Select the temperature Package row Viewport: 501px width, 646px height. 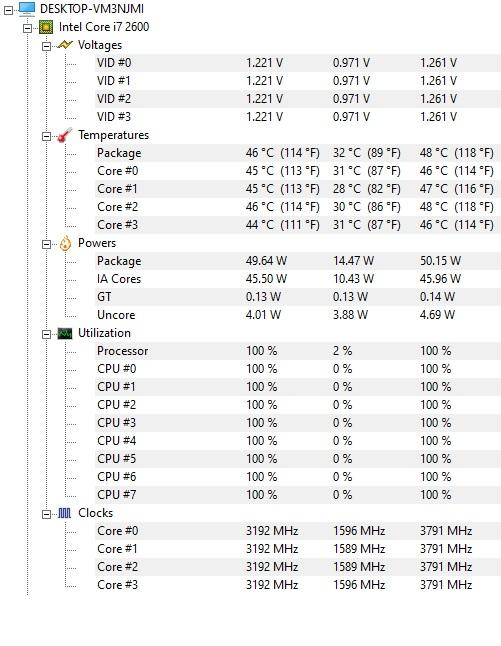[x=298, y=153]
